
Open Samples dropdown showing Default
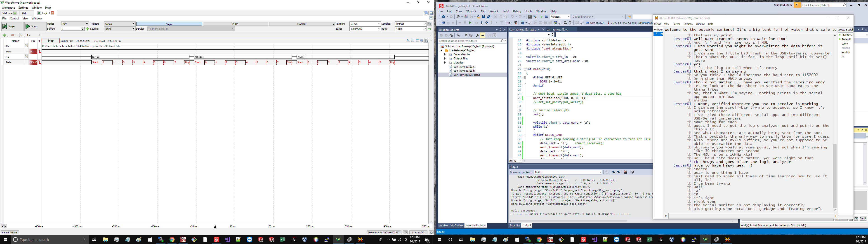[411, 24]
